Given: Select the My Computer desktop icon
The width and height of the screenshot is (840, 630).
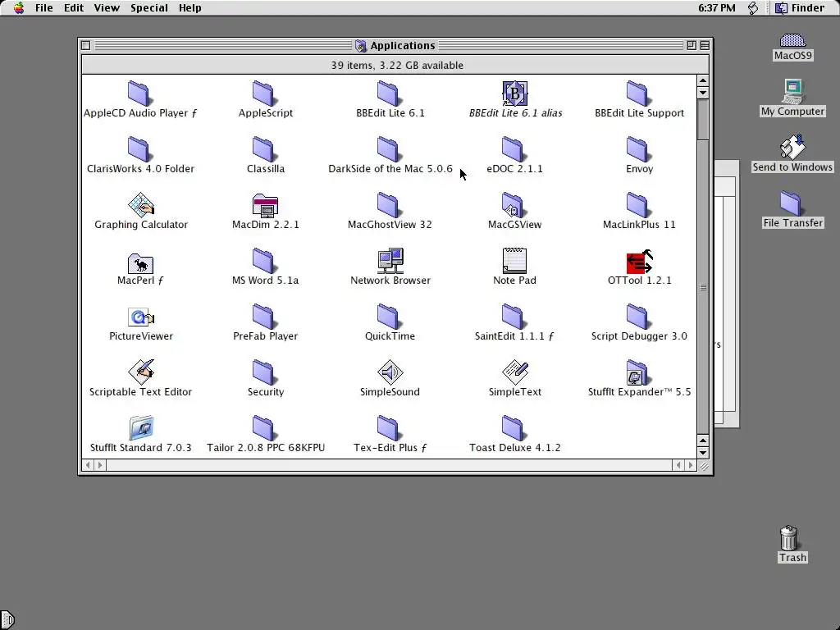Looking at the screenshot, I should point(793,91).
